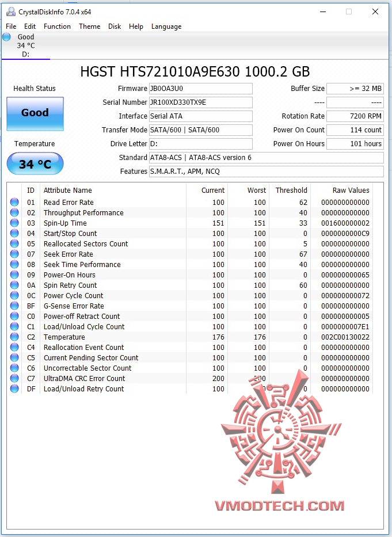Viewport: 392px width, 537px height.
Task: Open the Function menu
Action: (x=57, y=26)
